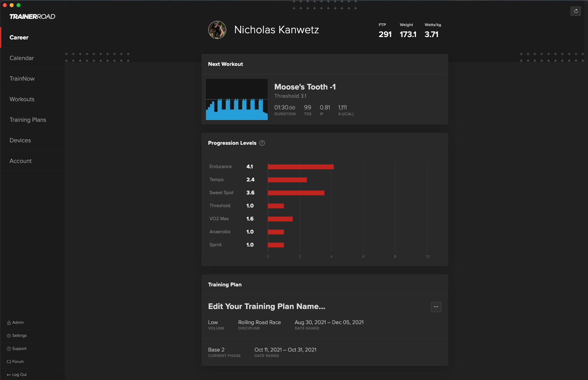
Task: Open Nicholas Kanwetz profile avatar
Action: point(217,30)
